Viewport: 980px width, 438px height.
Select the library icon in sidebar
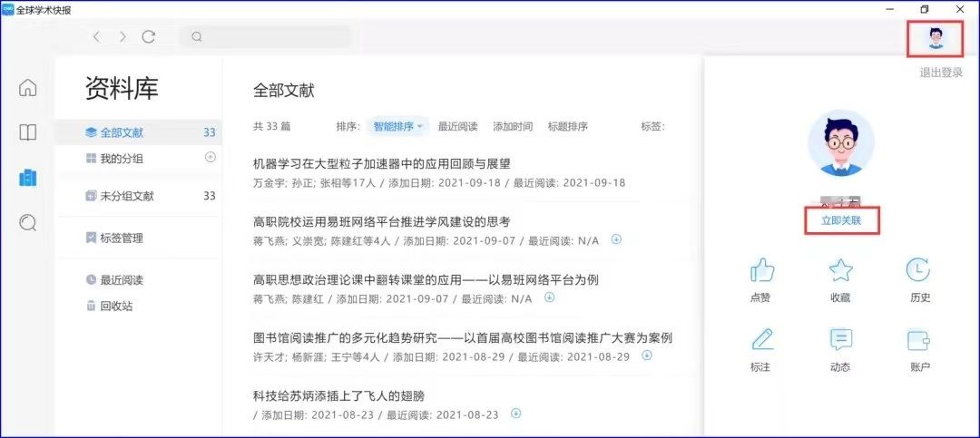27,178
